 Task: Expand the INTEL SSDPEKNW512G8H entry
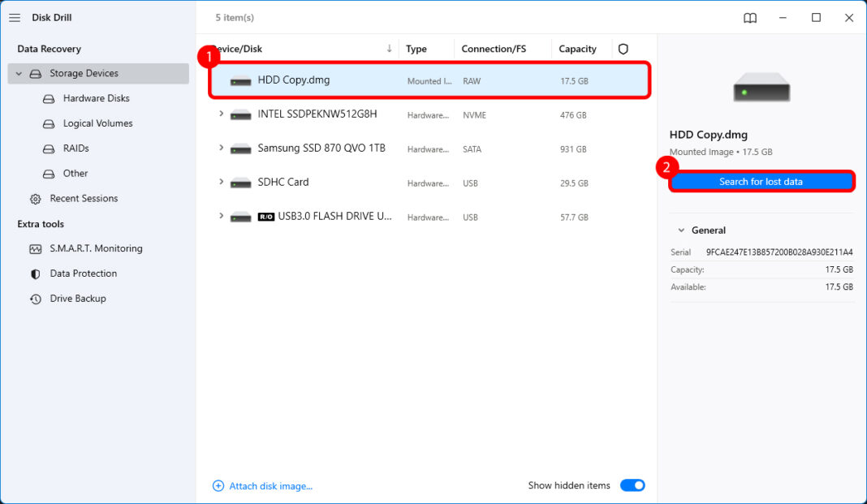point(221,114)
